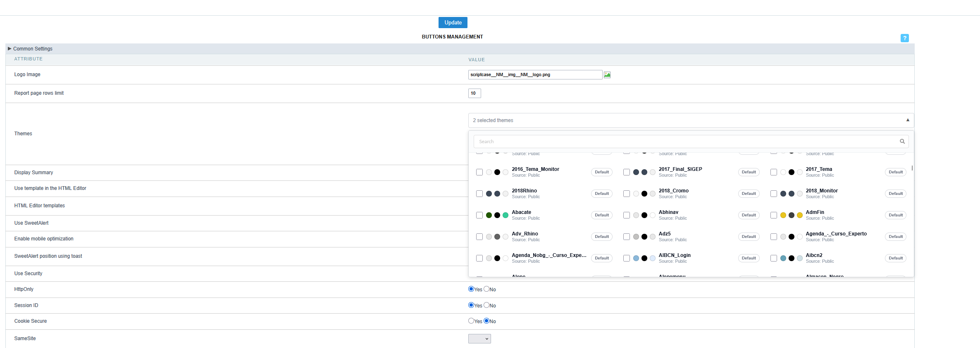Set 2018_Monitor as Default
Image resolution: width=980 pixels, height=348 pixels.
(896, 194)
